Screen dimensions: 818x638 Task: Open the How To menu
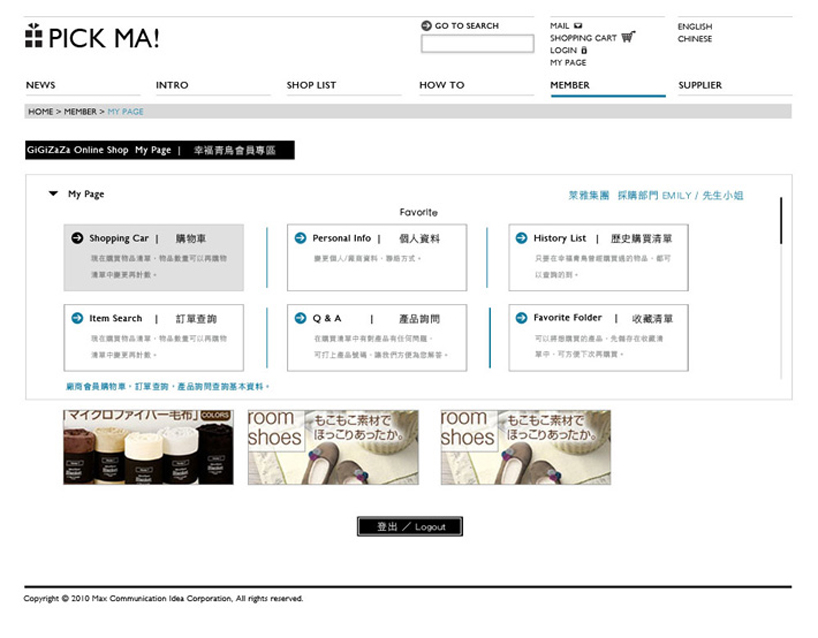pos(441,85)
